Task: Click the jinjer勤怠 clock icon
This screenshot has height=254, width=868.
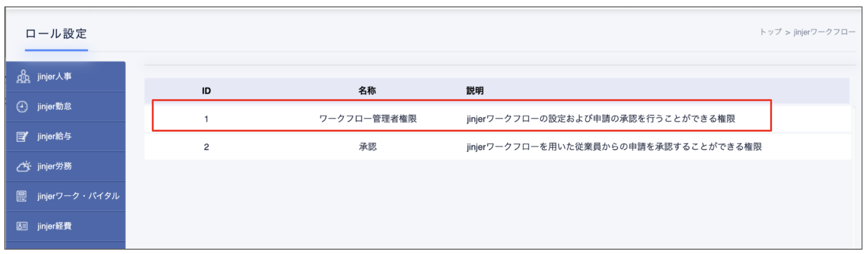Action: pyautogui.click(x=22, y=107)
